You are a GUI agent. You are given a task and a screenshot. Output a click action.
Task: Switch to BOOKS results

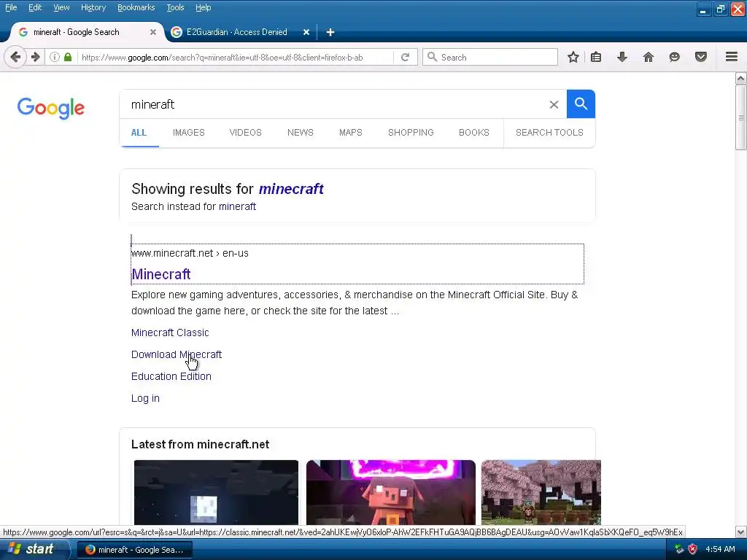point(474,133)
